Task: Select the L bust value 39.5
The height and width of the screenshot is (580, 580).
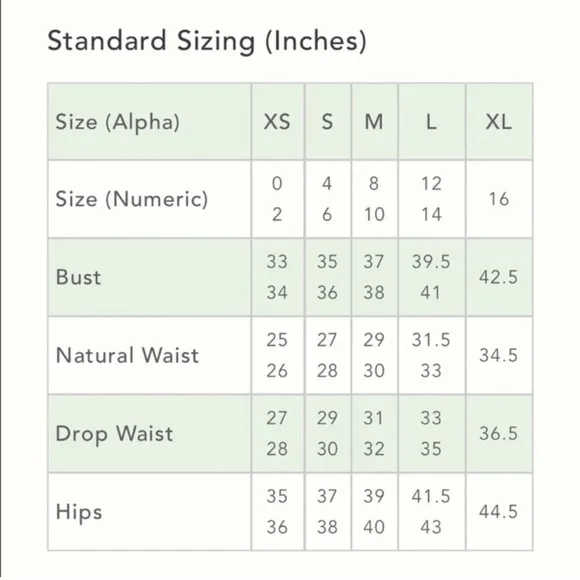Action: click(431, 262)
